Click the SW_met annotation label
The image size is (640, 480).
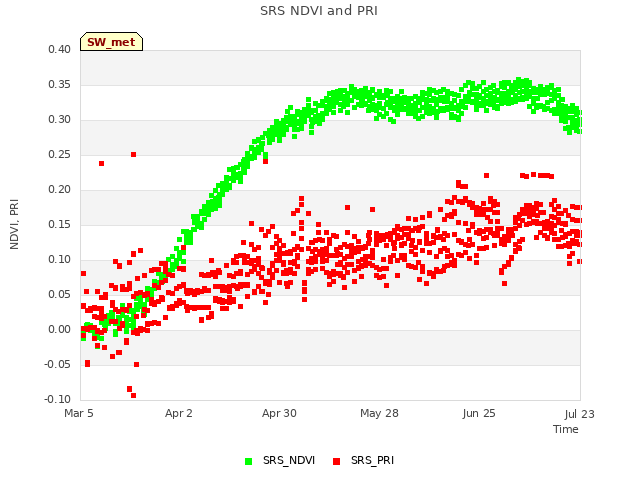click(x=111, y=42)
